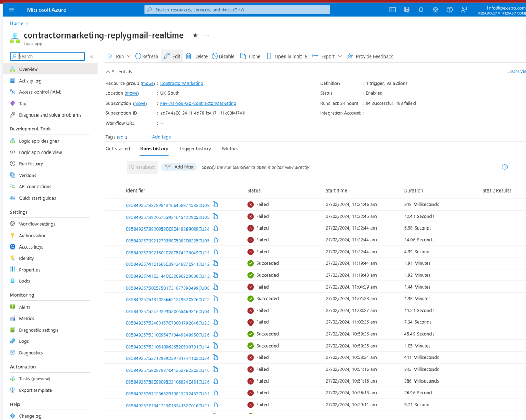Click Edit in the toolbar
The image size is (526, 420).
pos(172,56)
